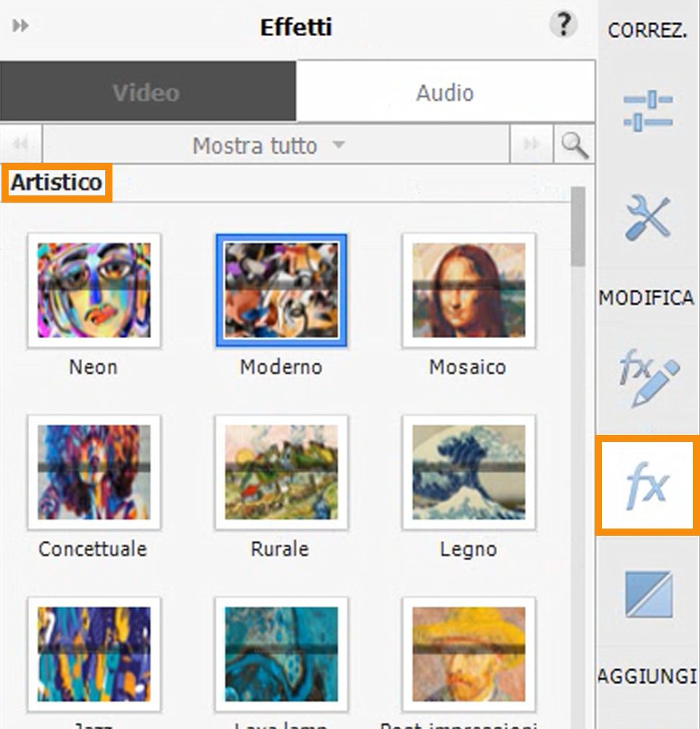
Task: Select the Neon effect thumbnail
Action: 94,290
